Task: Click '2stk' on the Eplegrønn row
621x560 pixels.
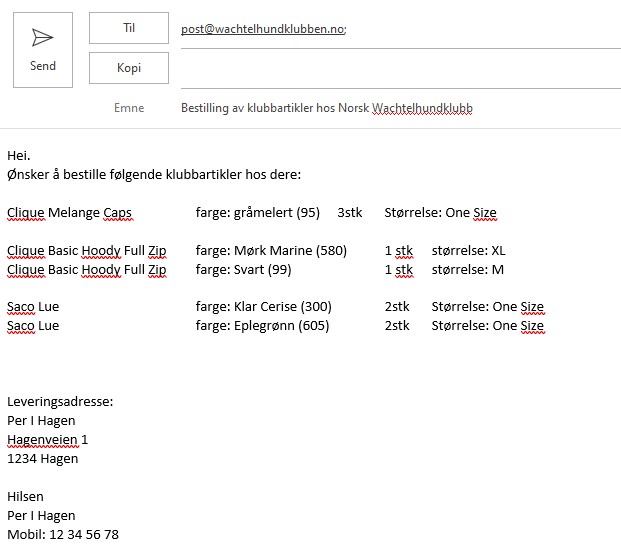Action: 397,326
